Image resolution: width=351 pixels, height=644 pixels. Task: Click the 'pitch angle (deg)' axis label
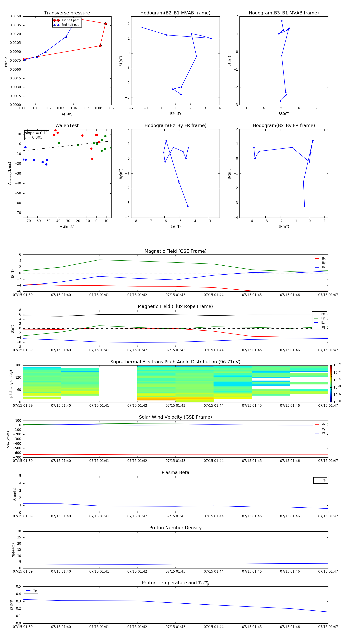click(11, 384)
